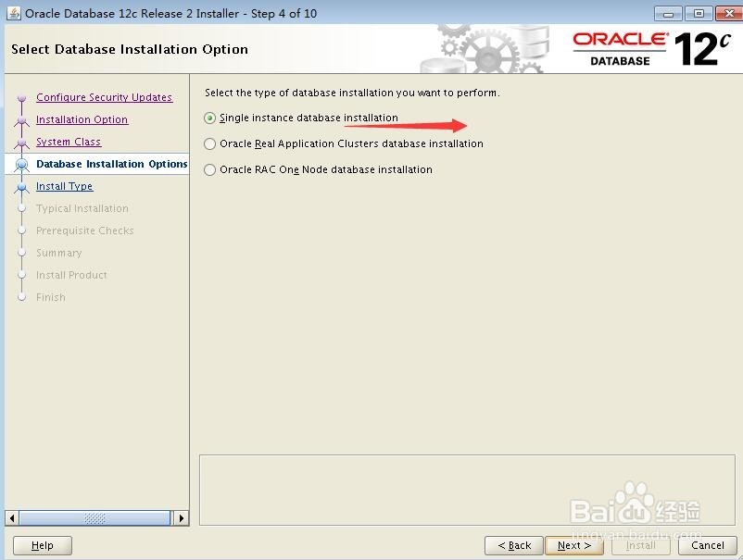Go to Installation Option step
Image resolution: width=743 pixels, height=560 pixels.
(82, 119)
